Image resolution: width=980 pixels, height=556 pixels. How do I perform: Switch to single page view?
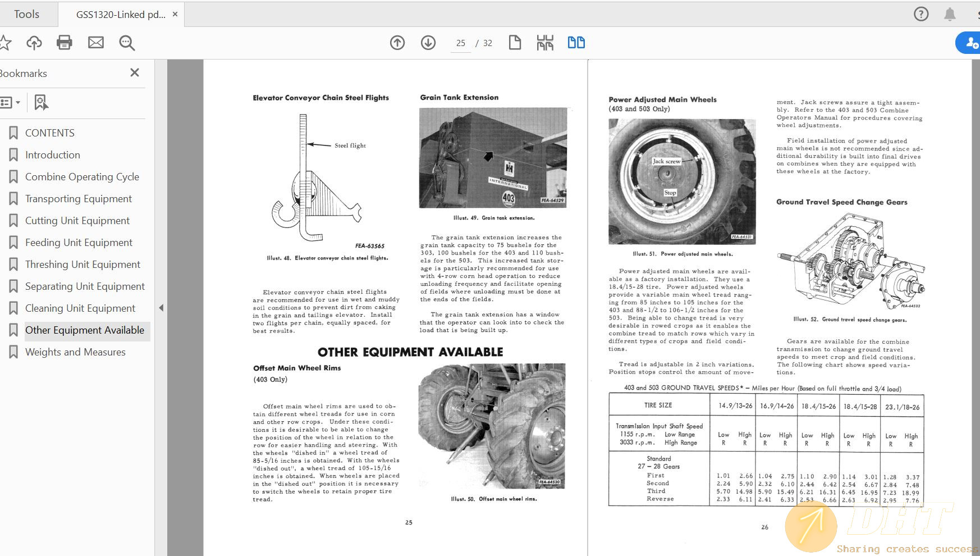coord(515,43)
